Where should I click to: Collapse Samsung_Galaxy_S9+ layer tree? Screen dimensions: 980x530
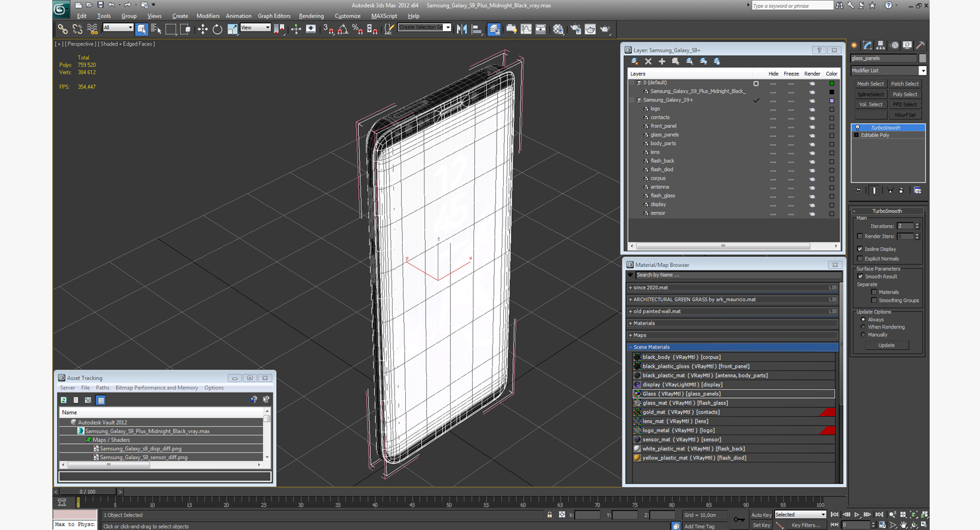[632, 100]
